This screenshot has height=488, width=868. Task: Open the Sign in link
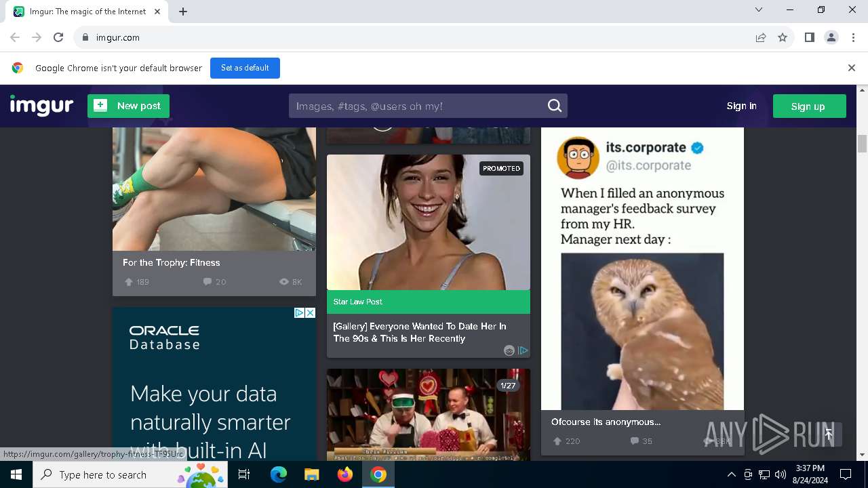(741, 106)
